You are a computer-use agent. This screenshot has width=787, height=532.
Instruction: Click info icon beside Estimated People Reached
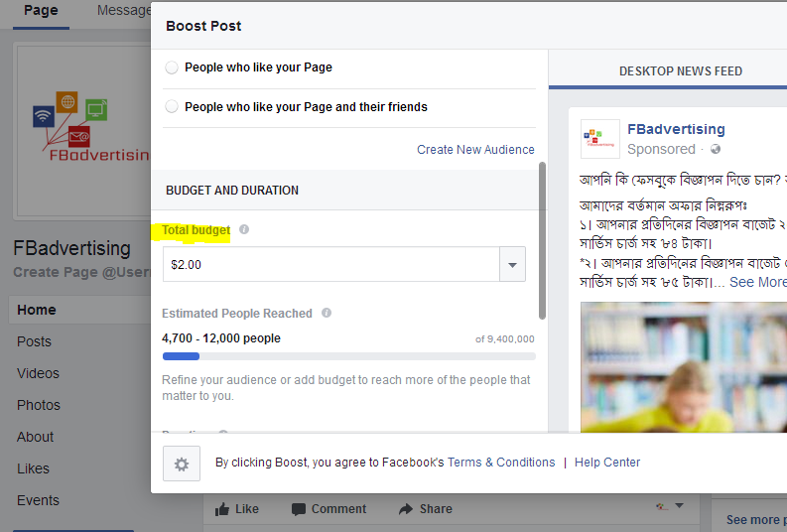327,313
